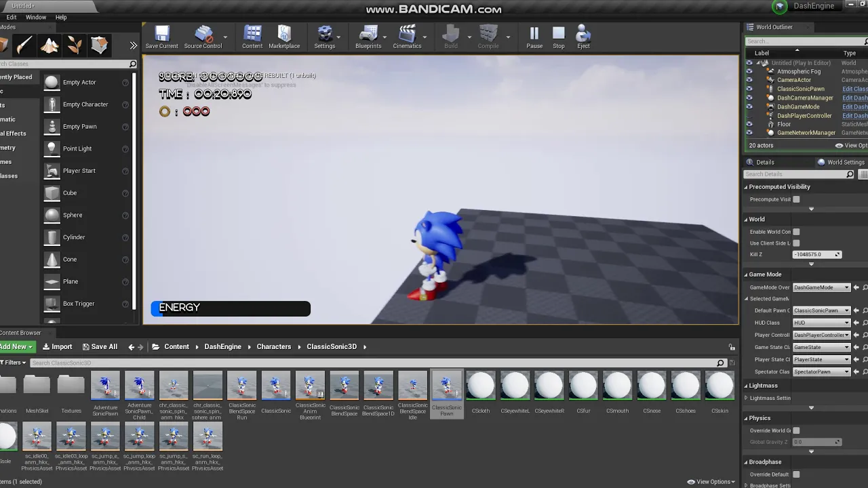This screenshot has height=488, width=868.
Task: Toggle Precompute Visibility checkbox
Action: click(x=796, y=199)
